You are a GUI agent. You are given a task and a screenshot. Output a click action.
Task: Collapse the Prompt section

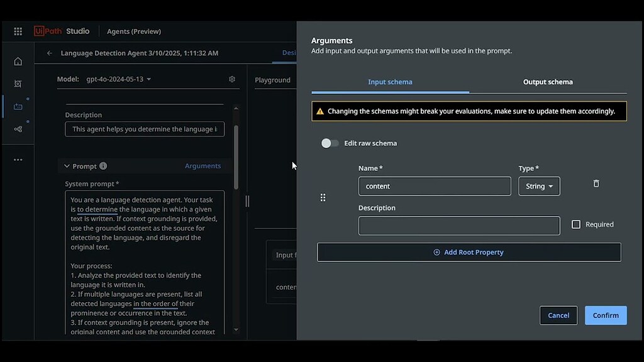pos(67,166)
